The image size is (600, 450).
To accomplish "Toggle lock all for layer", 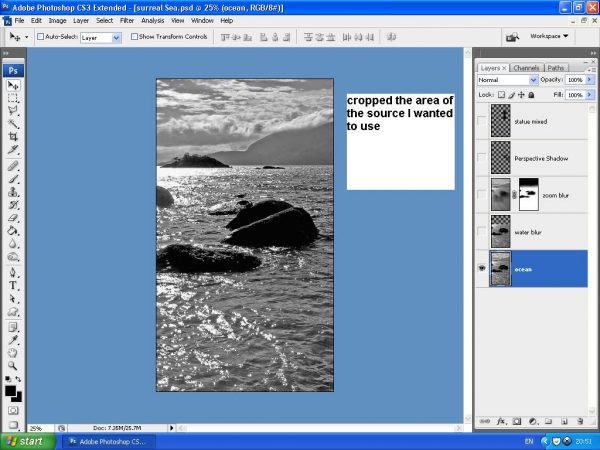I will coord(531,95).
